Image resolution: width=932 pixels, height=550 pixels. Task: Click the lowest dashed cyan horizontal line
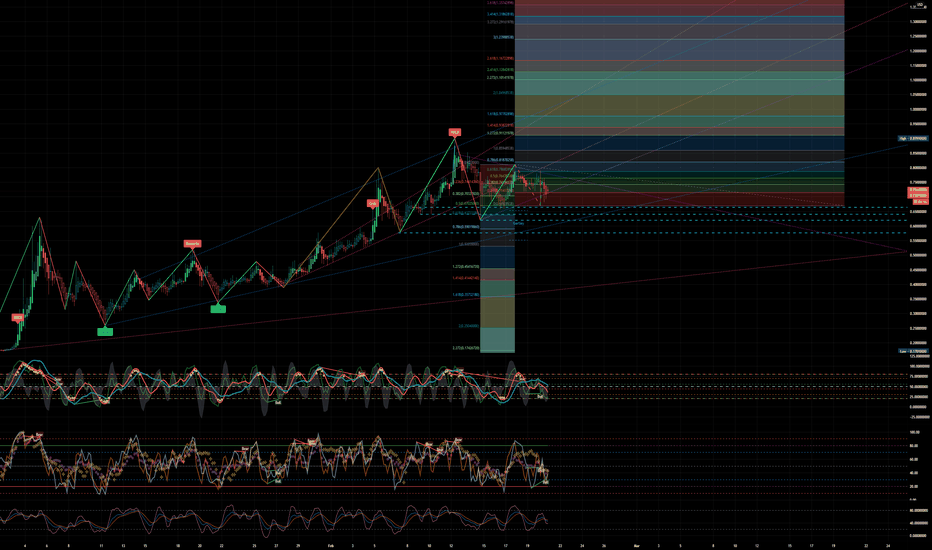[x=654, y=232]
